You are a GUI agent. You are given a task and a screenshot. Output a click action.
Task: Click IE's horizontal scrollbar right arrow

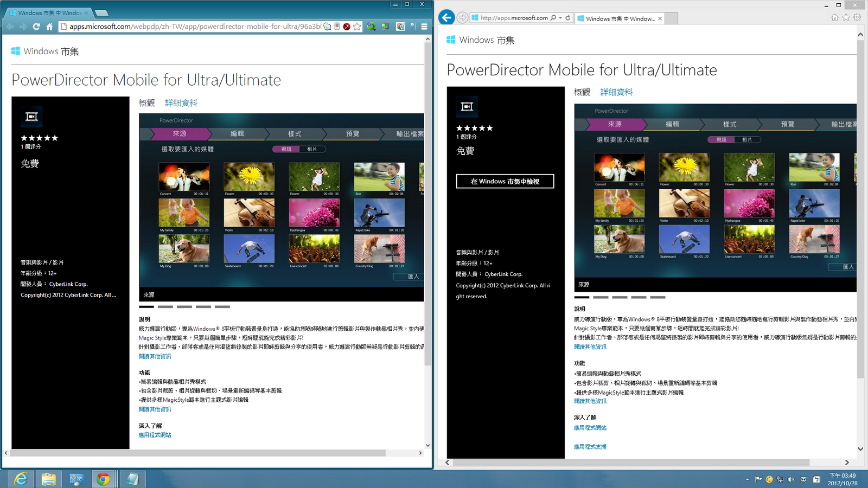point(847,463)
